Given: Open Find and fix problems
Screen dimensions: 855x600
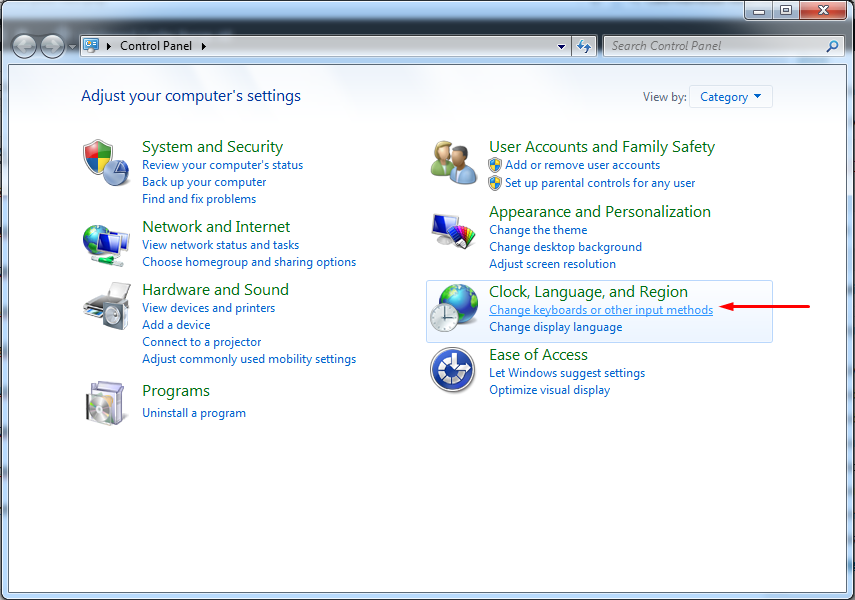Looking at the screenshot, I should (199, 199).
